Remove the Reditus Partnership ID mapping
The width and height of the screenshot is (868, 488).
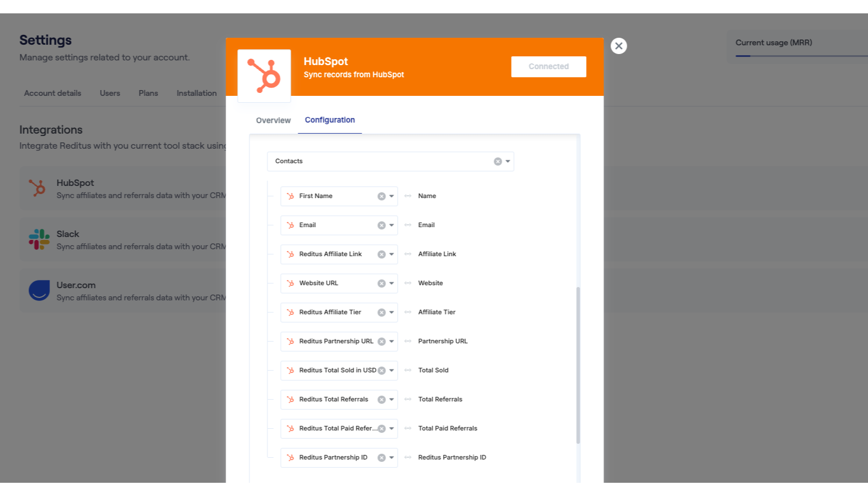coord(381,458)
